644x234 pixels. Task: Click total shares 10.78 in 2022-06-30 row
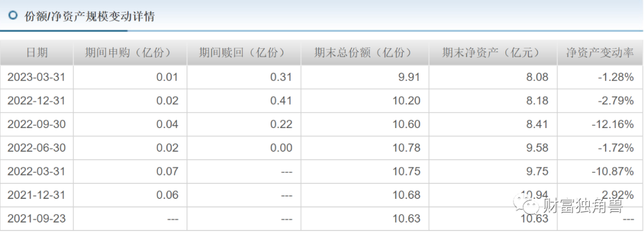407,148
